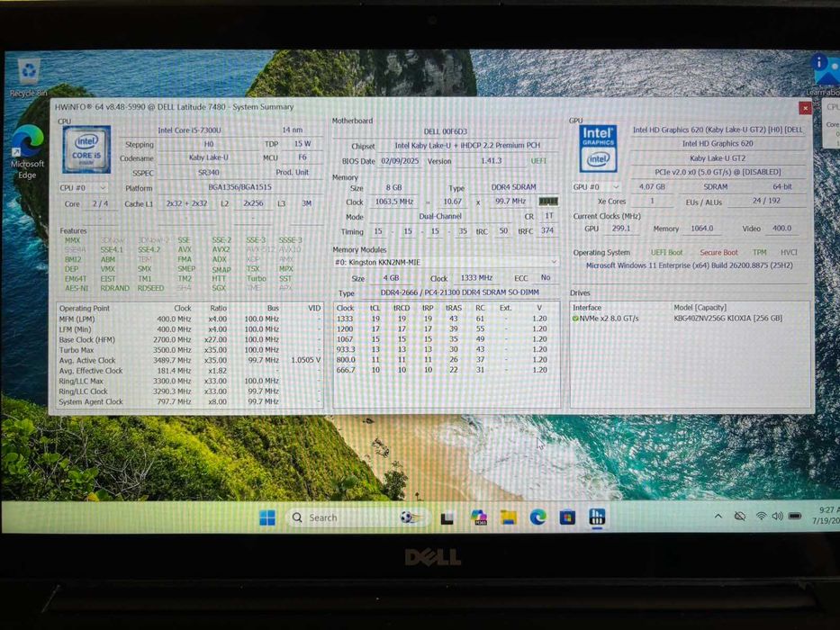Click the Wi-Fi network tray icon
The width and height of the screenshot is (840, 630).
click(x=761, y=517)
